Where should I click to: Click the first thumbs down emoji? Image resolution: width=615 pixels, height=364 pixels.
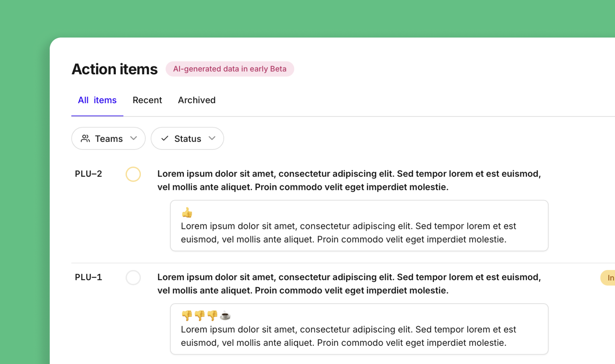(187, 315)
